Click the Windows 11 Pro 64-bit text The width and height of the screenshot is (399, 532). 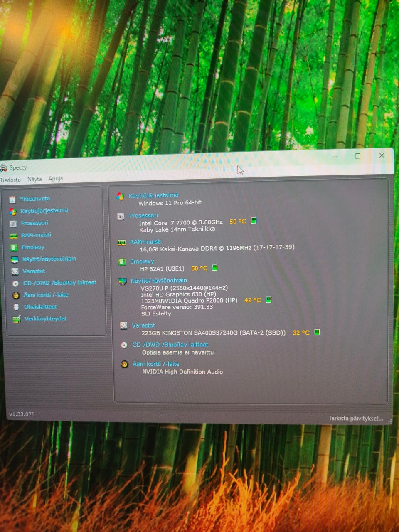pos(170,203)
